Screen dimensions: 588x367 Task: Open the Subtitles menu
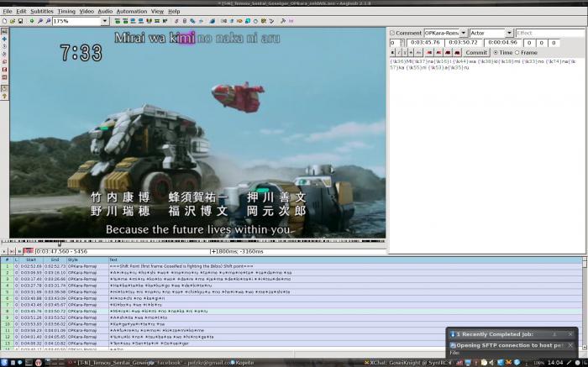click(x=42, y=11)
